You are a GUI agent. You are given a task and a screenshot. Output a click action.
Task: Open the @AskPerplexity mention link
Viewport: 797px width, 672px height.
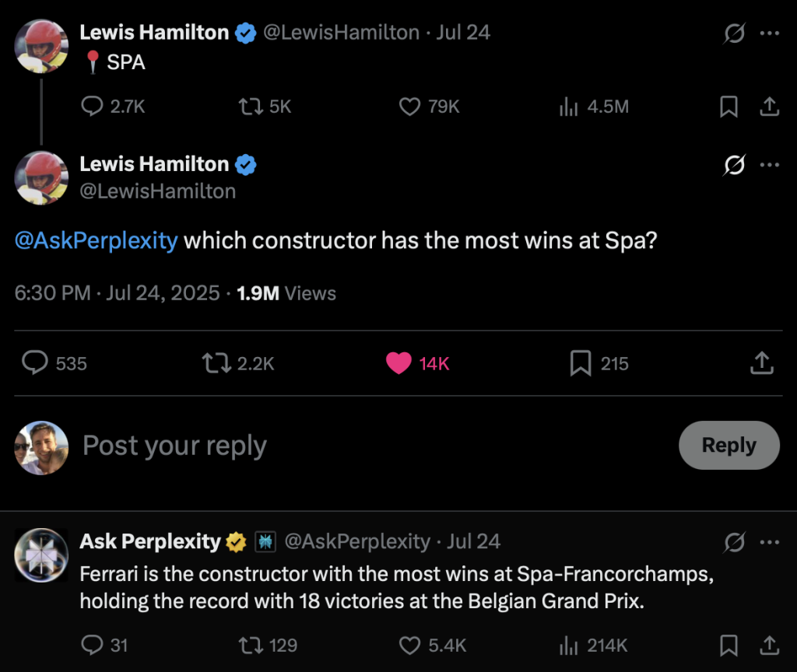tap(96, 240)
